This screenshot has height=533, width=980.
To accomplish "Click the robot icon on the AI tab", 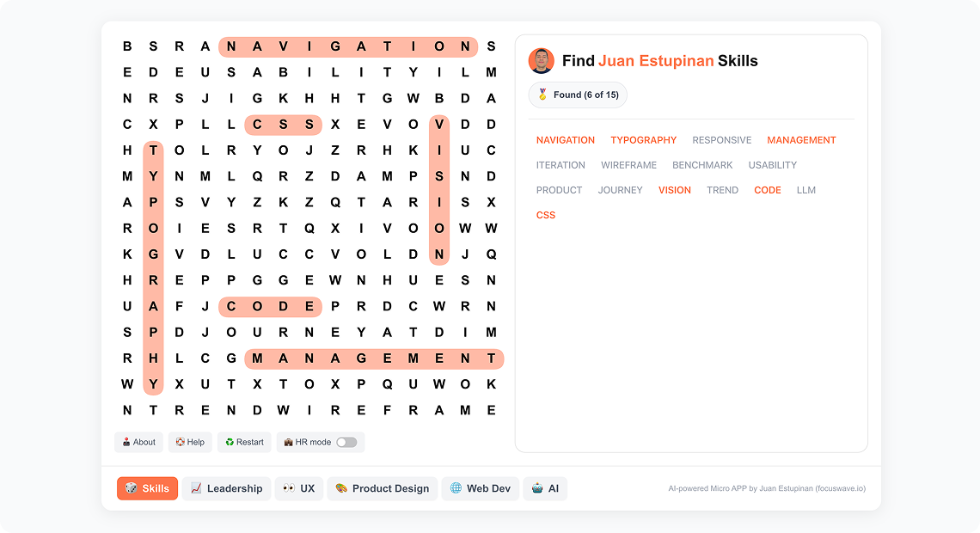I will click(536, 488).
